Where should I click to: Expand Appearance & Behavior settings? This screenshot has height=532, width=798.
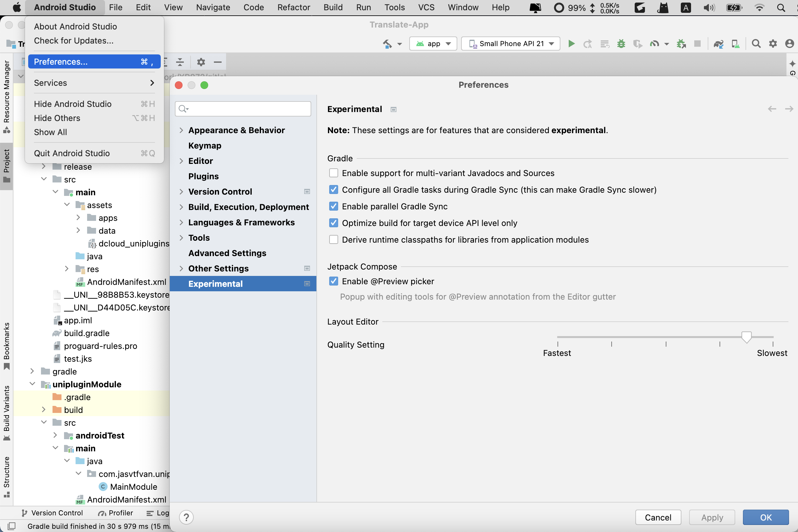(181, 130)
